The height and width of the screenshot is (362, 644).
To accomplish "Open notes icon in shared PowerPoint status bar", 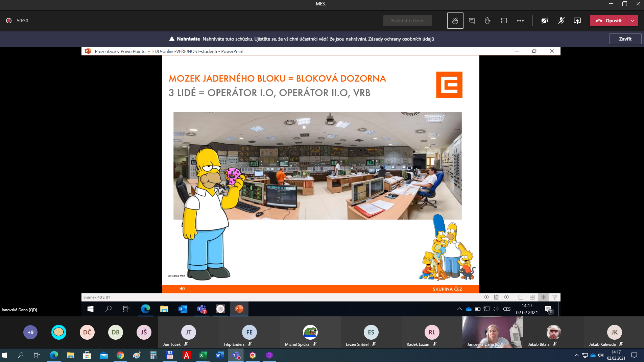I will [x=496, y=297].
